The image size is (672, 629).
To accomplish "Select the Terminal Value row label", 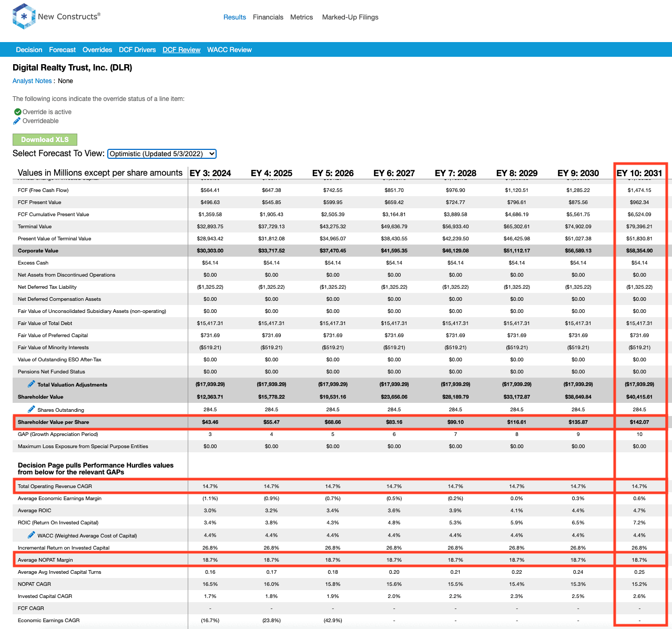I will (x=35, y=227).
